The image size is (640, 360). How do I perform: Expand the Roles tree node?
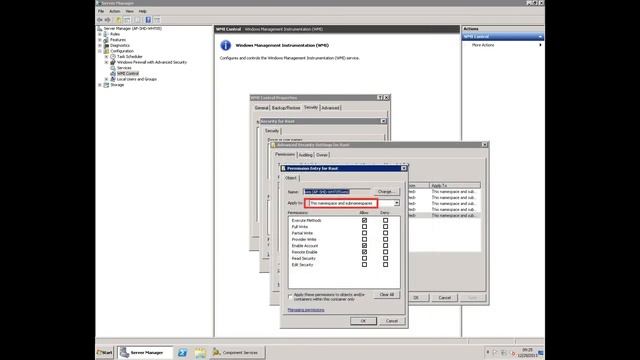(x=100, y=34)
